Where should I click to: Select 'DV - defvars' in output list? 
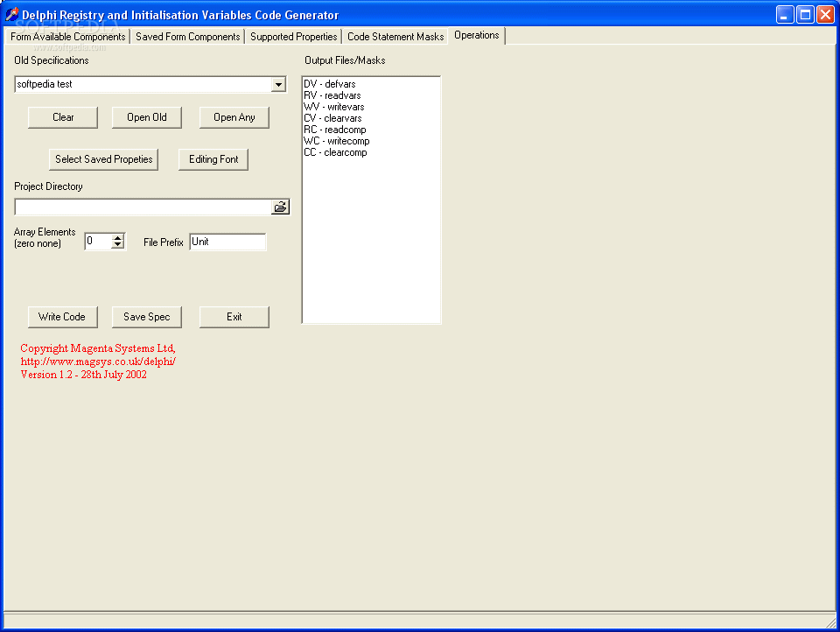click(x=330, y=84)
